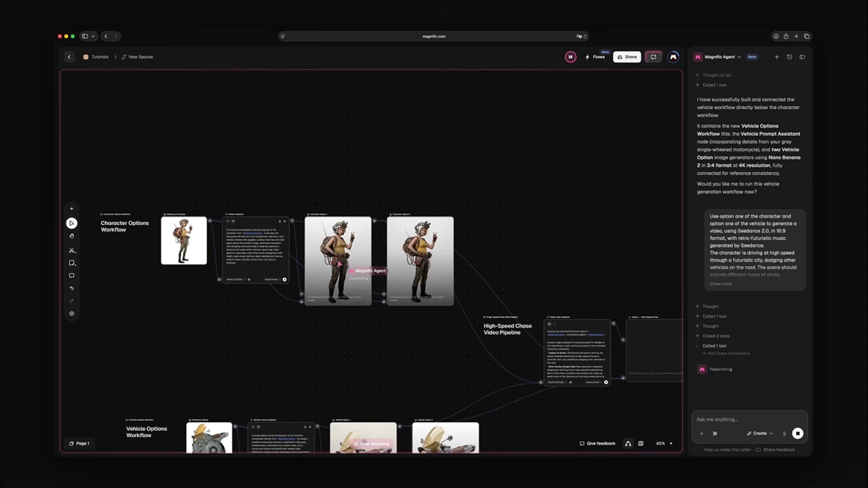Click the undo arrow in canvas toolbar
Image resolution: width=868 pixels, height=488 pixels.
click(x=71, y=288)
